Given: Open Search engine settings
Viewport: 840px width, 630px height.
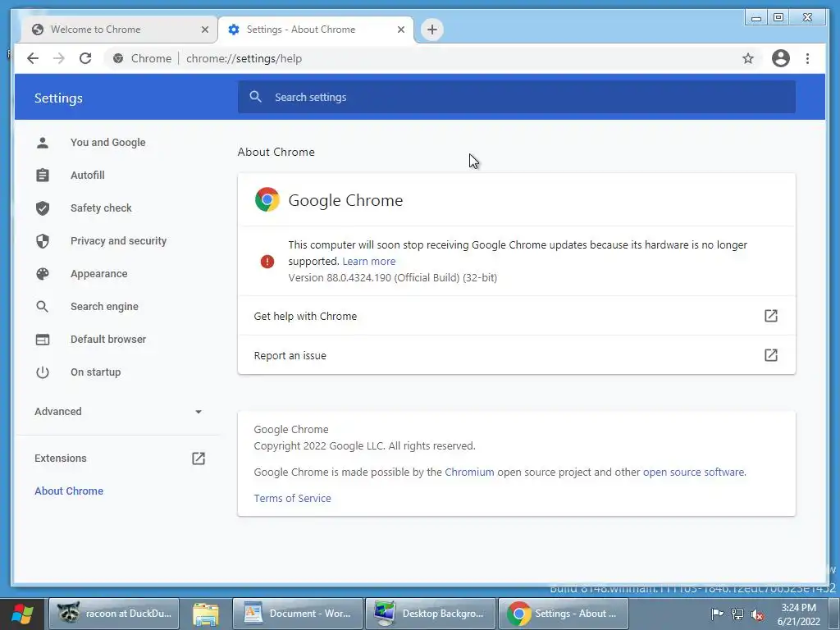Looking at the screenshot, I should pos(104,307).
